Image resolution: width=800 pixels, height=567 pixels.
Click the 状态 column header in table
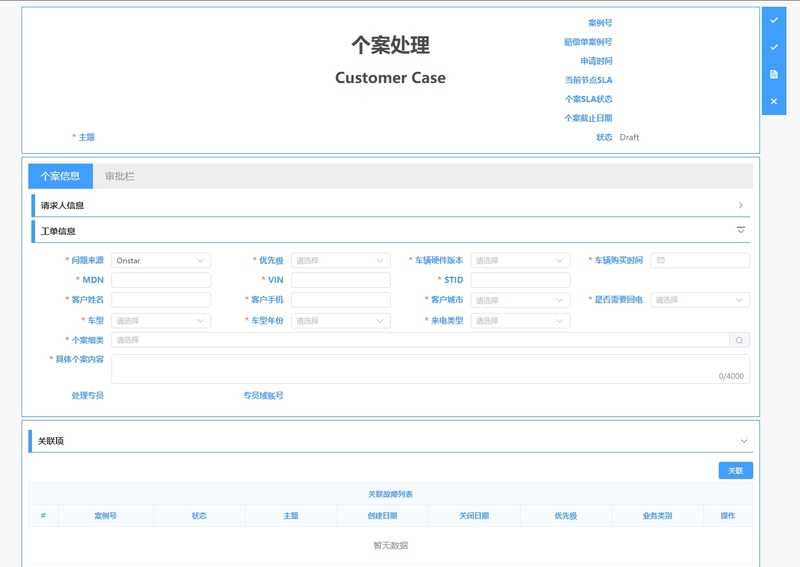point(199,515)
